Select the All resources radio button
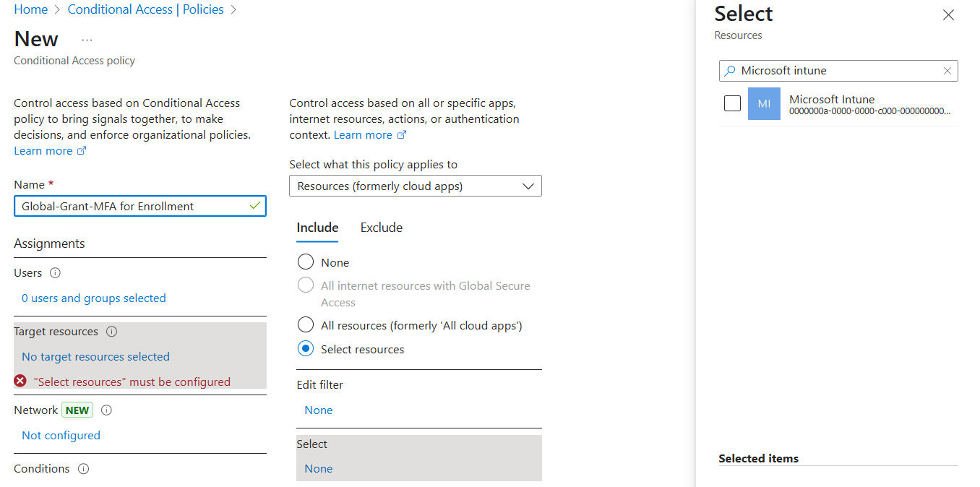The height and width of the screenshot is (487, 980). (305, 324)
